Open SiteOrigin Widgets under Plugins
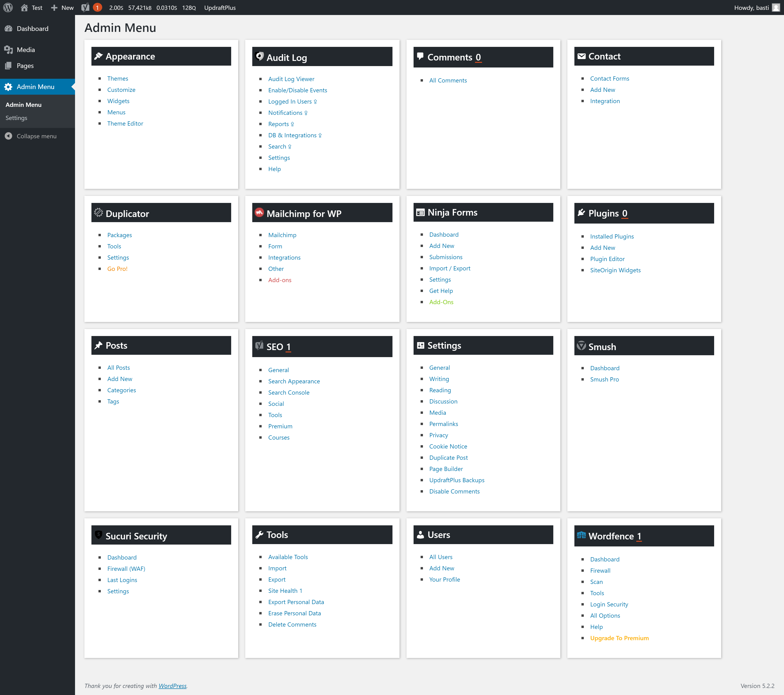Viewport: 784px width, 695px height. pos(615,270)
